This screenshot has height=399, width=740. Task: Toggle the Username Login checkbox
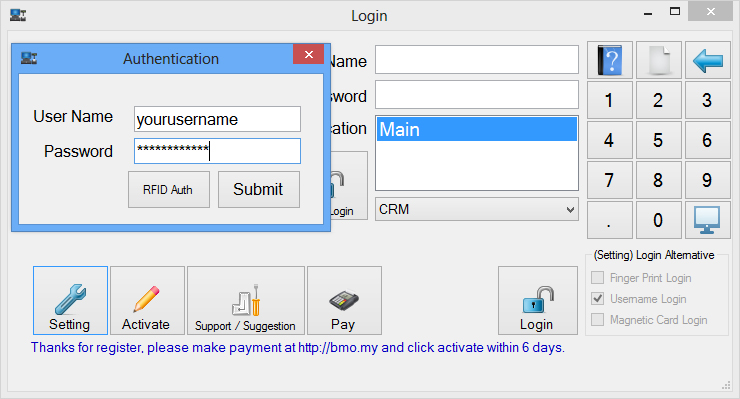597,298
